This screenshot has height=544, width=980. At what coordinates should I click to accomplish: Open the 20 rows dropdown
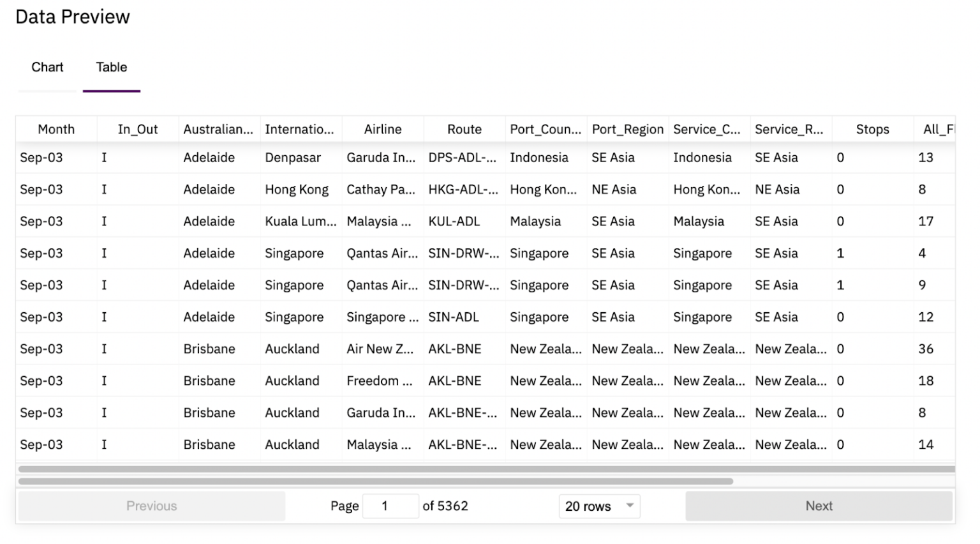(x=599, y=506)
